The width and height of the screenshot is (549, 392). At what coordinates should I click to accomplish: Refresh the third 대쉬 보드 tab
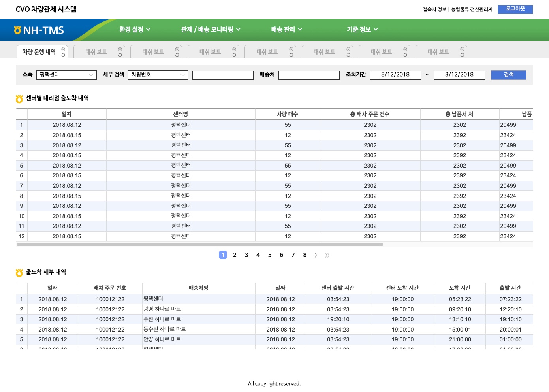tap(235, 54)
